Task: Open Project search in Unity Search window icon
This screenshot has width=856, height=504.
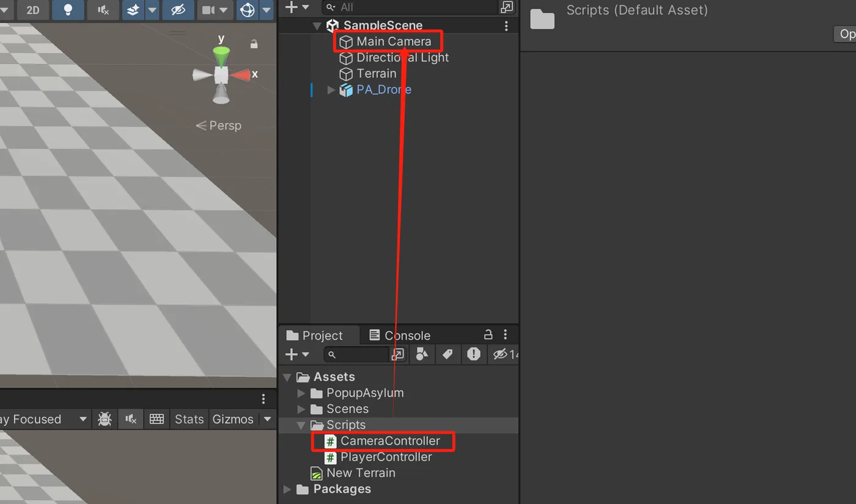Action: pos(397,354)
